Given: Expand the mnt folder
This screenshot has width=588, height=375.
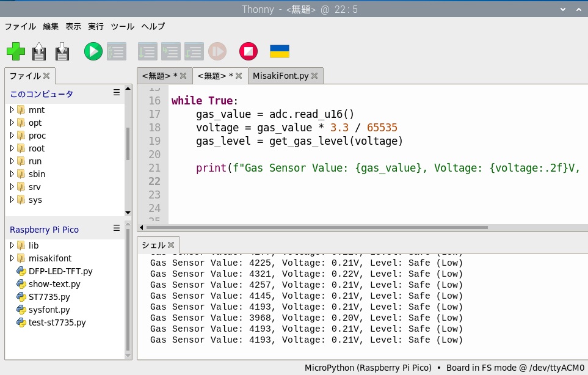Looking at the screenshot, I should tap(12, 110).
